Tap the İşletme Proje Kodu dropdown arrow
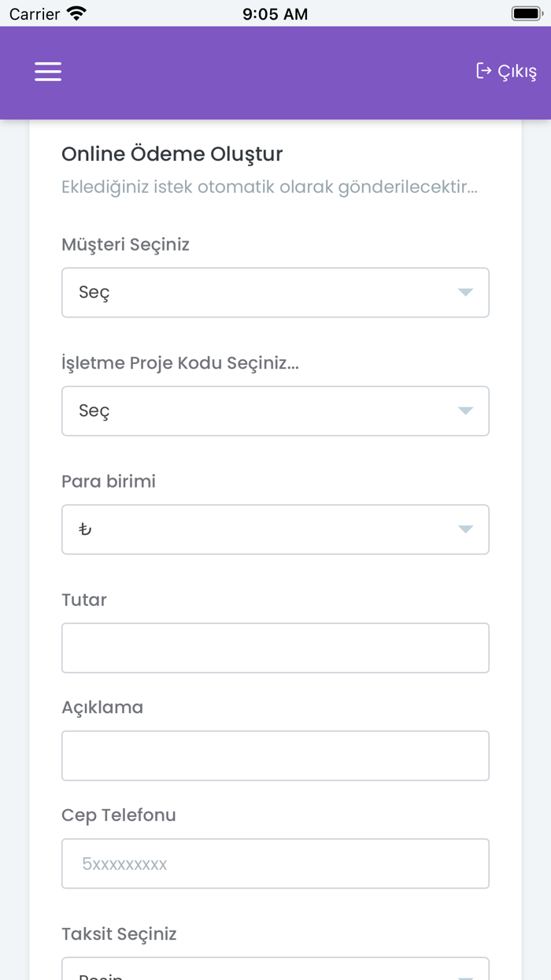This screenshot has width=551, height=980. point(465,410)
